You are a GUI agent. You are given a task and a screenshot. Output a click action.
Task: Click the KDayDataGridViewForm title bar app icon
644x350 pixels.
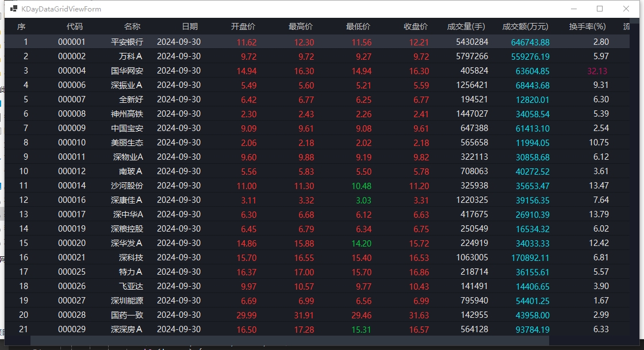click(x=14, y=9)
